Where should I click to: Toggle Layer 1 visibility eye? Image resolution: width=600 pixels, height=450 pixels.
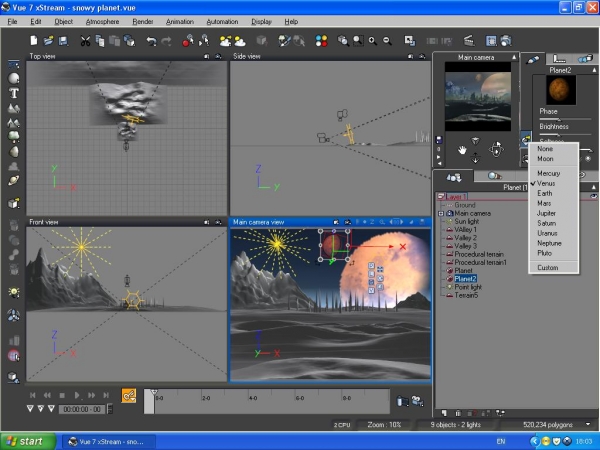[x=593, y=196]
